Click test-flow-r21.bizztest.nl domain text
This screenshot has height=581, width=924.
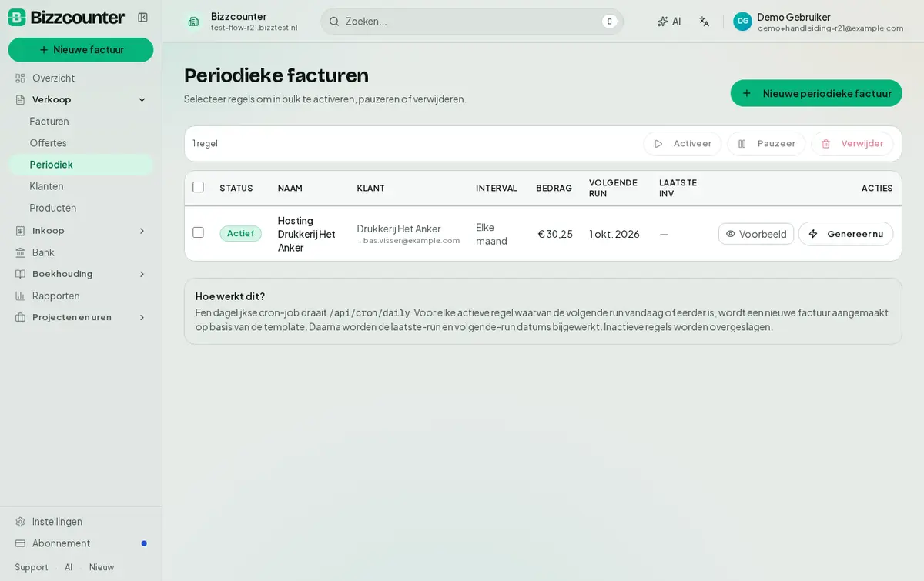[254, 28]
